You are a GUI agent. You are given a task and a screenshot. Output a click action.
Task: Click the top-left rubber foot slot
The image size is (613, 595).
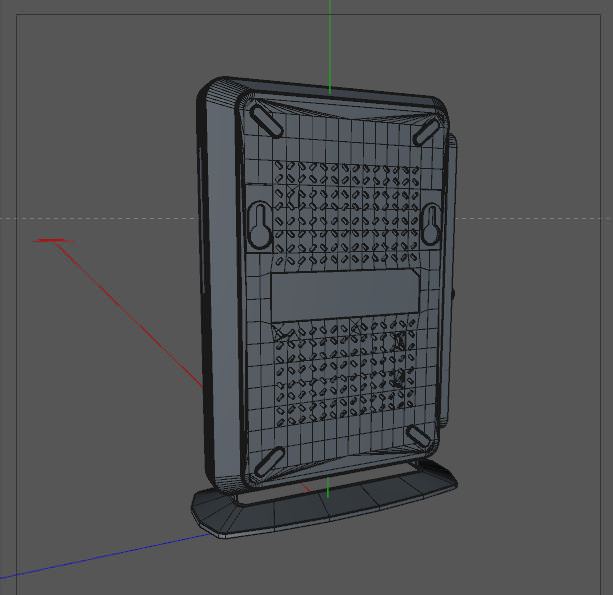(x=266, y=120)
